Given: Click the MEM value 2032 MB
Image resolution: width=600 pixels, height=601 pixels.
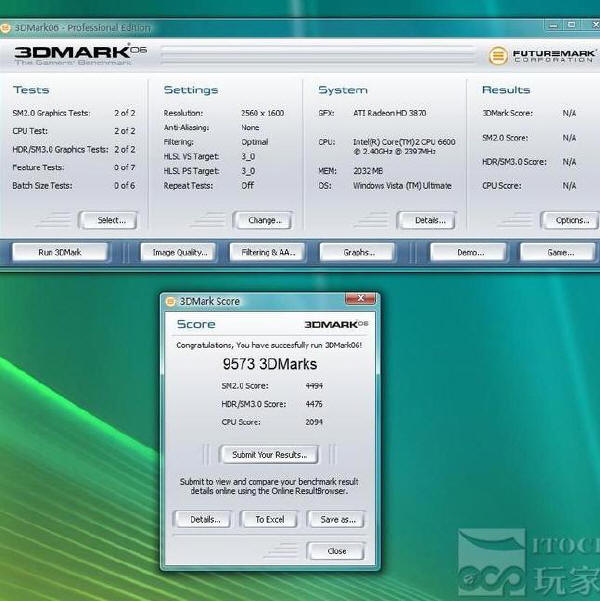Looking at the screenshot, I should [368, 171].
